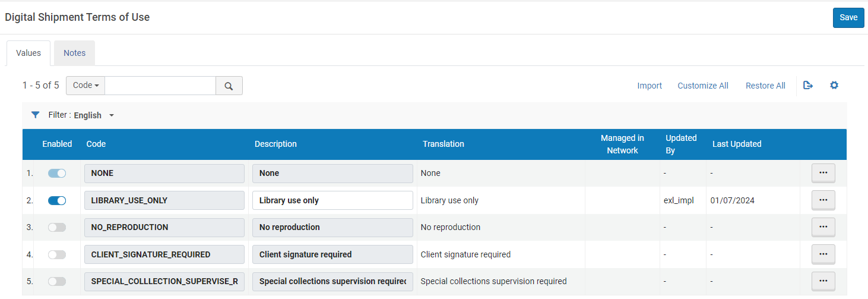Image resolution: width=868 pixels, height=299 pixels.
Task: Expand the English filter dropdown
Action: [x=111, y=115]
